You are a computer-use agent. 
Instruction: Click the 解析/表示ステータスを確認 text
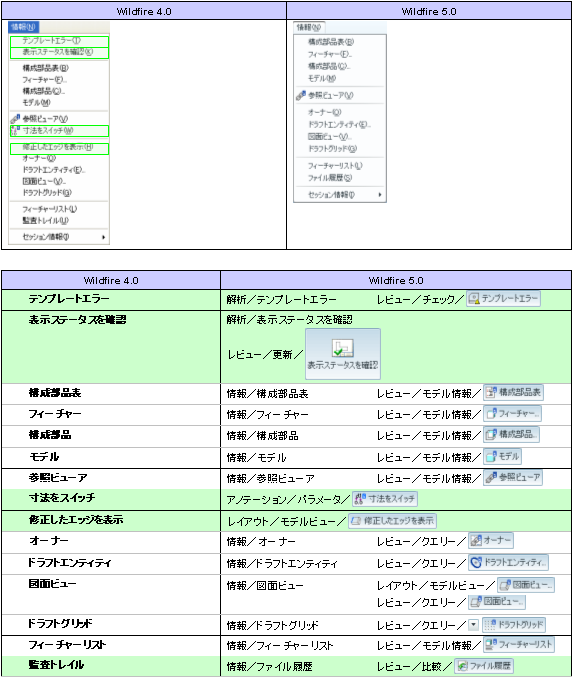[289, 320]
